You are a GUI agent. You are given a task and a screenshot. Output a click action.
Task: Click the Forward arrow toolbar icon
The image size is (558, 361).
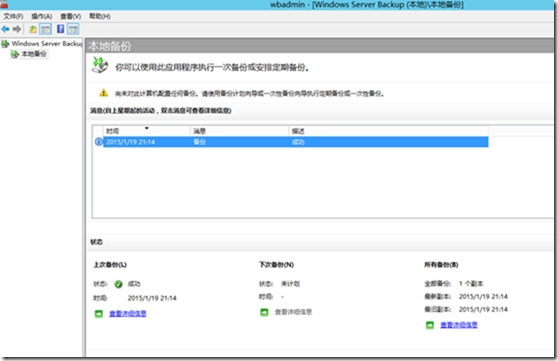pyautogui.click(x=17, y=29)
